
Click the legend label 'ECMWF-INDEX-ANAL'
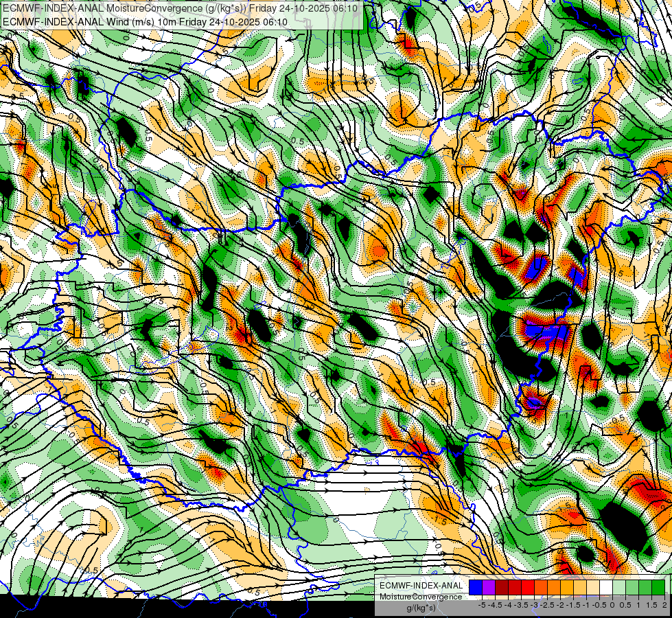click(x=421, y=586)
